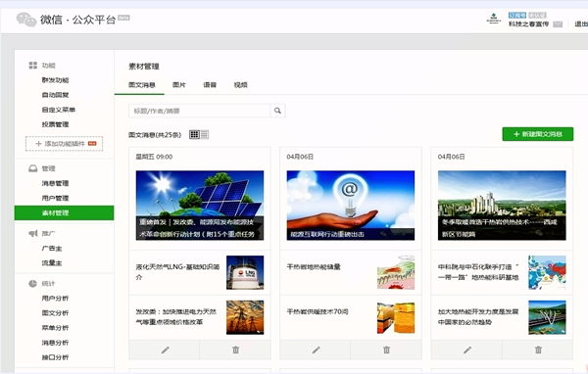588x374 pixels.
Task: Delete the 能源互联网 article card
Action: 386,351
